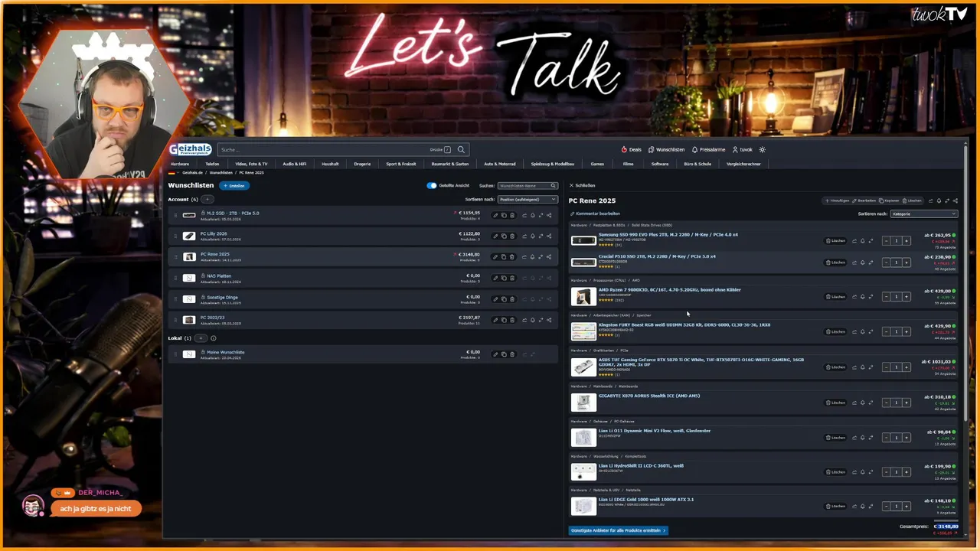
Task: Decrease quantity of Kingston FURY Beast RAM
Action: tap(887, 332)
